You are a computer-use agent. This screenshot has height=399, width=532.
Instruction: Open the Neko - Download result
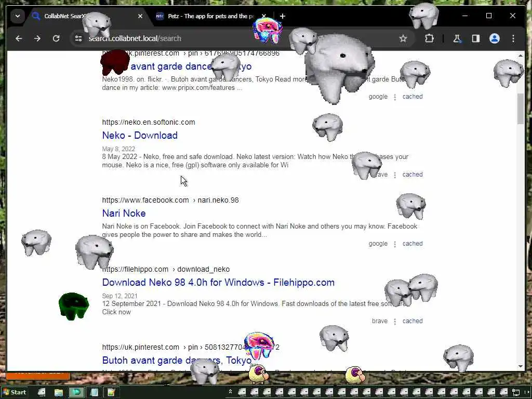click(140, 135)
